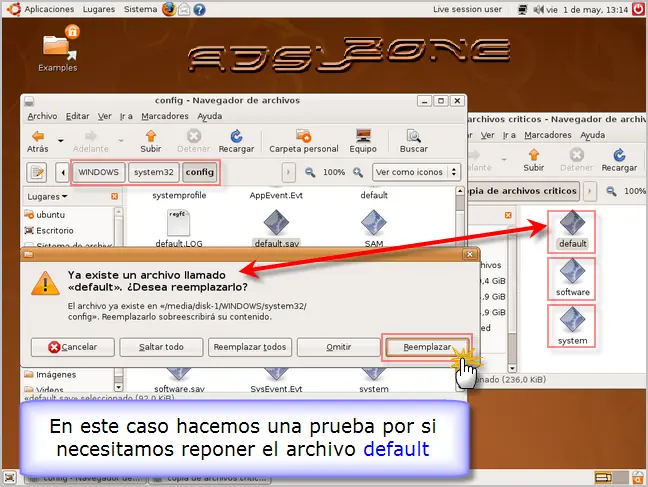Click Subir in the archivos criticos window

(534, 160)
